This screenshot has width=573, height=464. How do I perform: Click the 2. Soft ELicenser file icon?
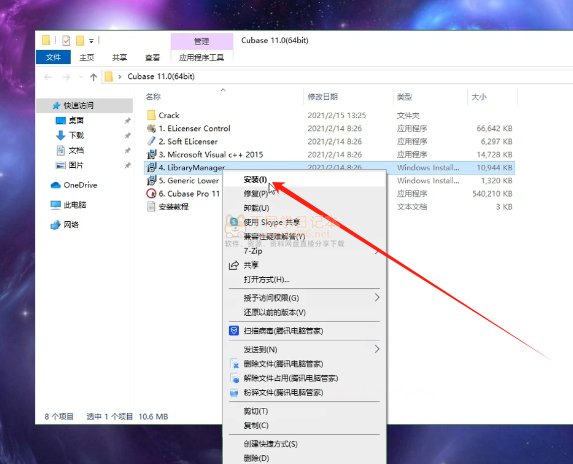click(151, 141)
